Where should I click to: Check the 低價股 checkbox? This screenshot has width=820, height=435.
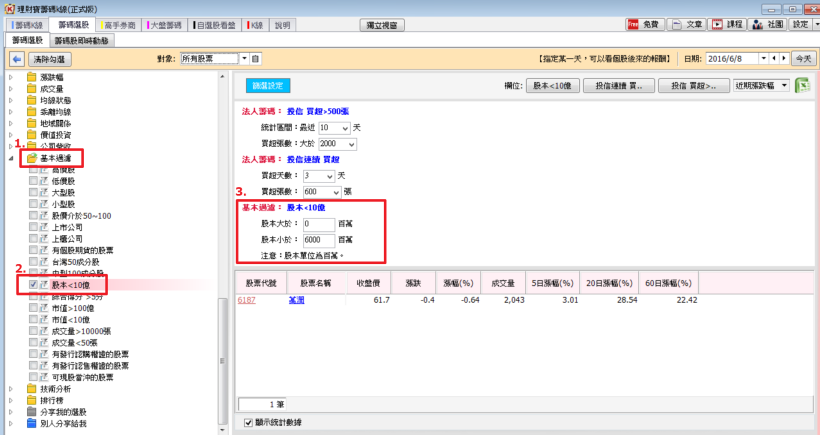33,181
